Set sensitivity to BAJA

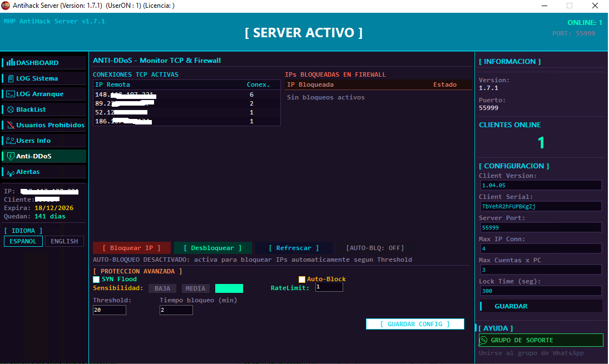pos(162,288)
